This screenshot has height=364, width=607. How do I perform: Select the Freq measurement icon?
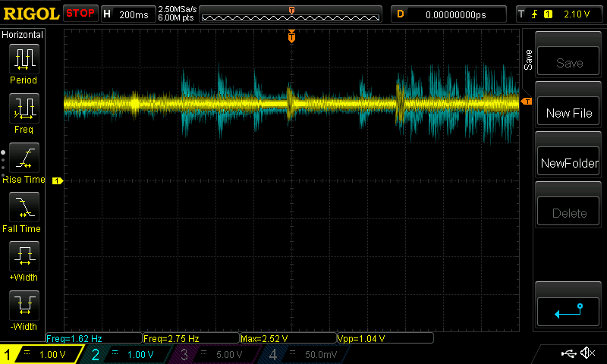(24, 108)
